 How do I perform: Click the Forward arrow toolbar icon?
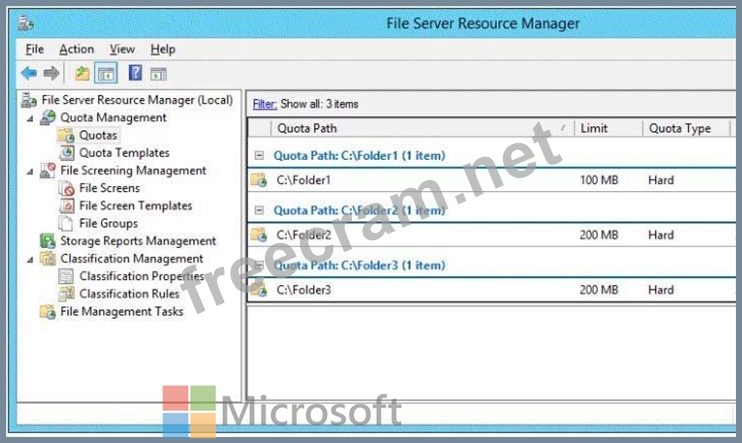51,73
